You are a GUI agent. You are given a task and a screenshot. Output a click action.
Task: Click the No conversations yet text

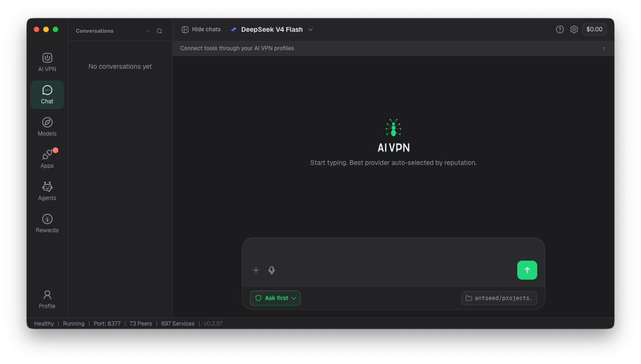point(120,66)
